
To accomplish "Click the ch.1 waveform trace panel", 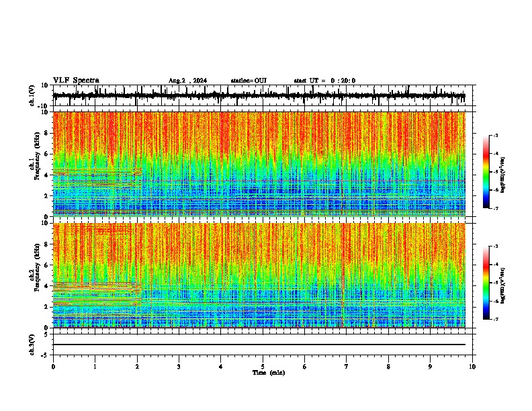I will [263, 95].
